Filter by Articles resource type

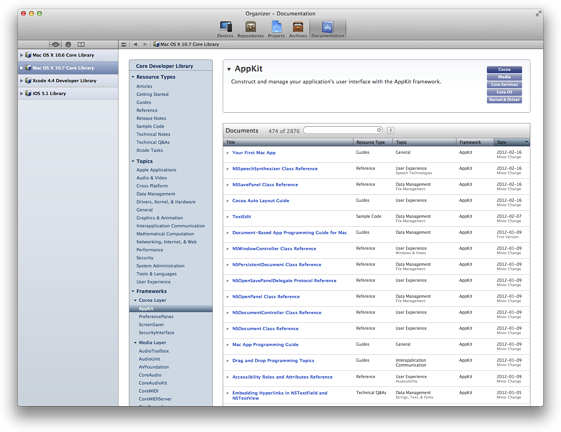click(144, 86)
